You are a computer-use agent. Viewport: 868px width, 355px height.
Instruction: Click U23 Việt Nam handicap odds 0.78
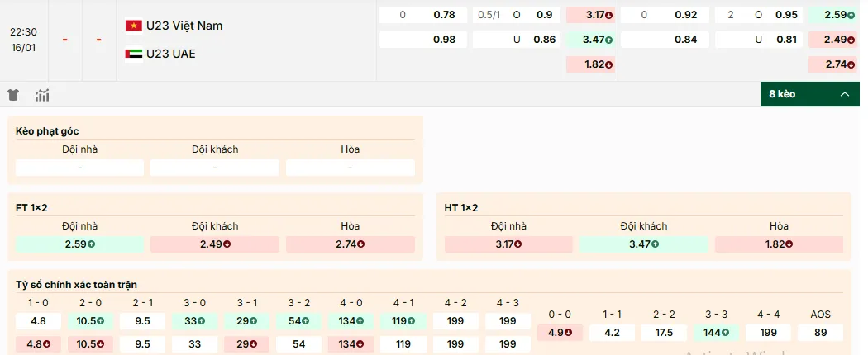click(444, 15)
